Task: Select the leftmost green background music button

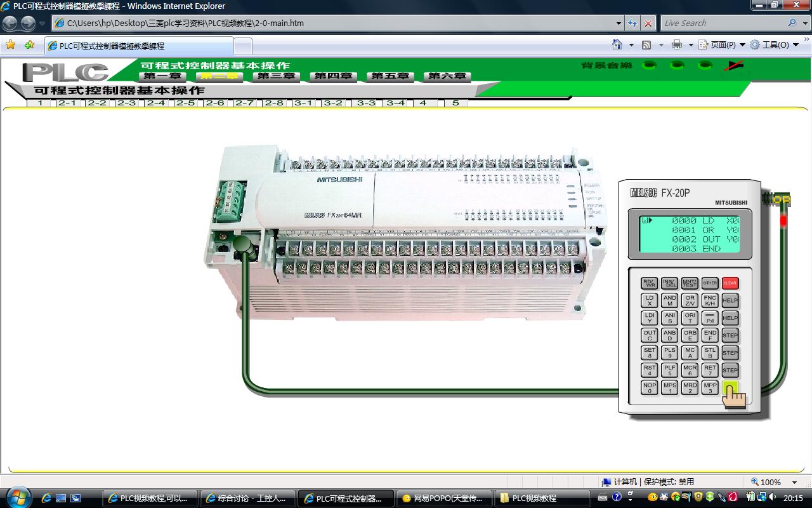Action: (x=649, y=65)
